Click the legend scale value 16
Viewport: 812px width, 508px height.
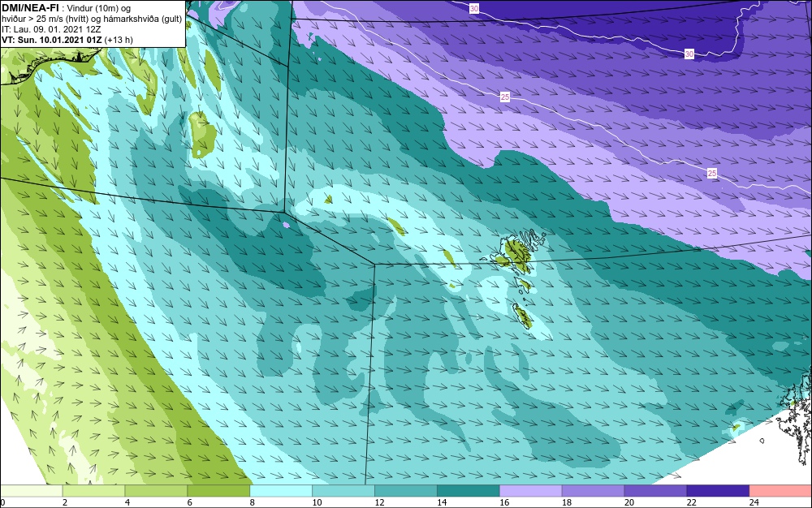coord(504,502)
